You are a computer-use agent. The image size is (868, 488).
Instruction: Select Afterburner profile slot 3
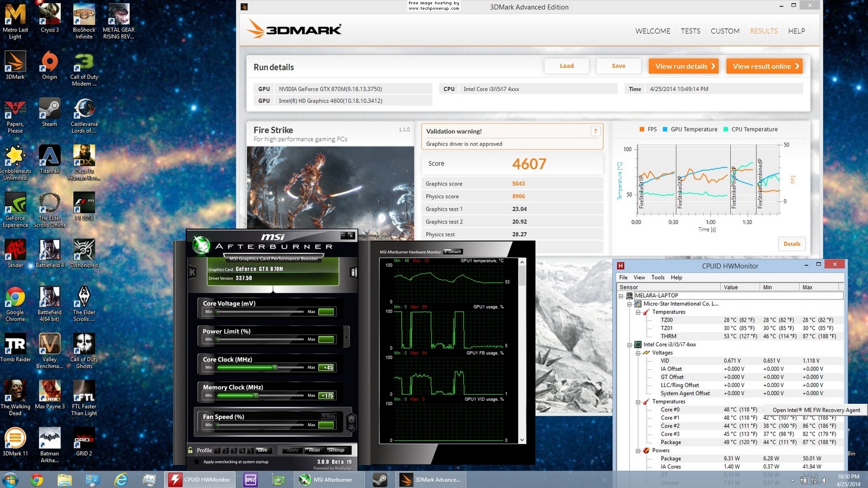pyautogui.click(x=234, y=450)
